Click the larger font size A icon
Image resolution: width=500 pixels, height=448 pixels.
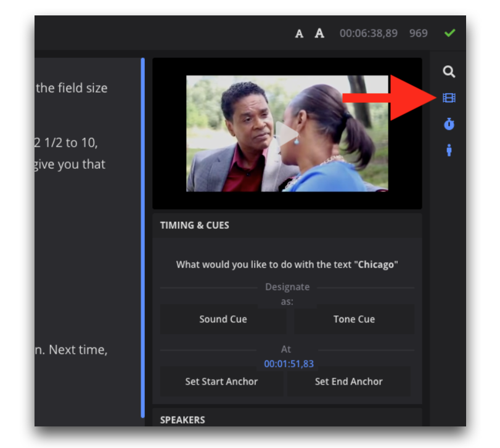click(x=319, y=33)
